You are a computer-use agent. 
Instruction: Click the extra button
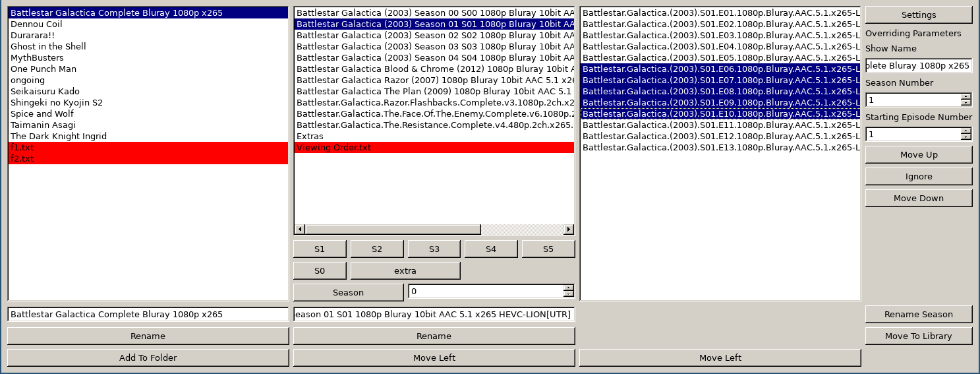tap(405, 270)
